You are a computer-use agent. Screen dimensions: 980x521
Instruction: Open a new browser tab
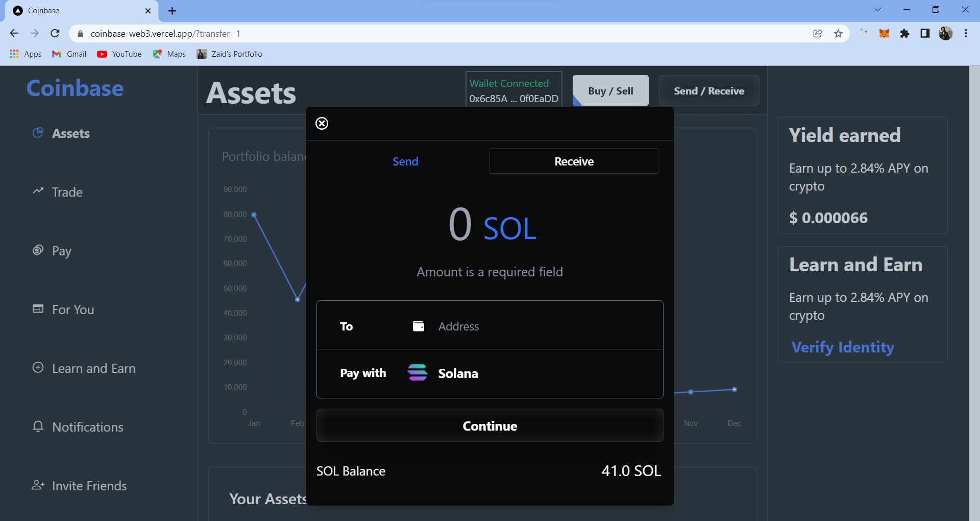point(172,11)
